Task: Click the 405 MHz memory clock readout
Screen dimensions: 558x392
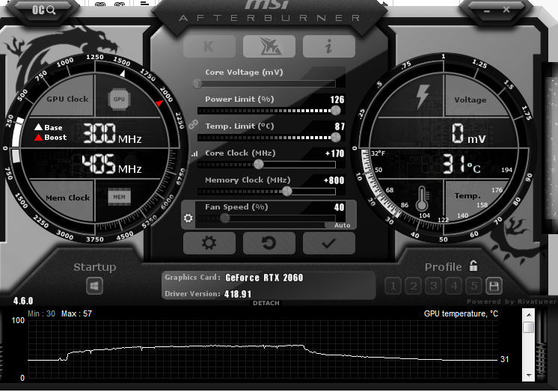Action: 111,165
